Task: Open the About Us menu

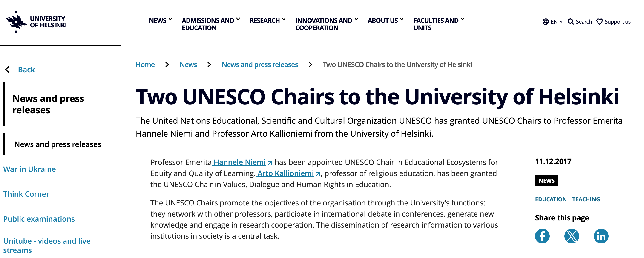Action: pos(385,20)
